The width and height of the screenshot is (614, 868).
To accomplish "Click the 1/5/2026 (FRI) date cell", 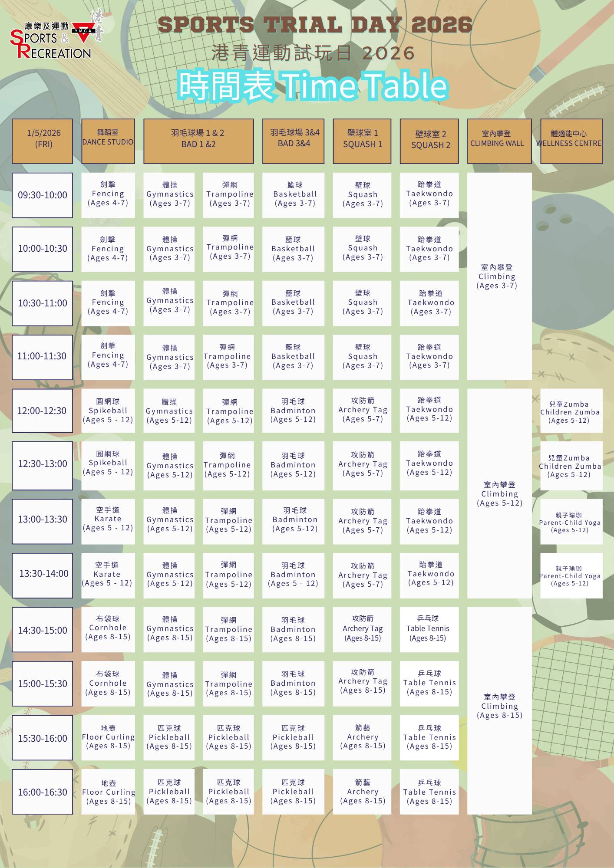I will (x=43, y=141).
